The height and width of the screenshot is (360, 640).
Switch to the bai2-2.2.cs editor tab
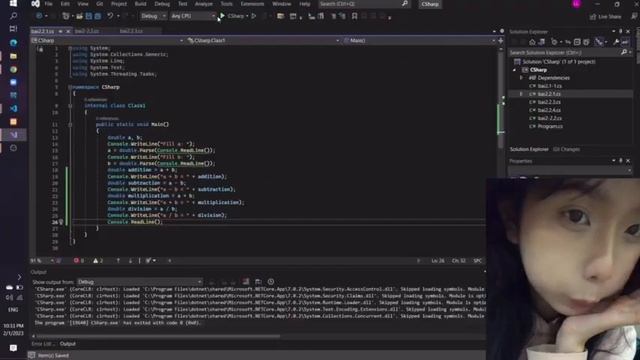tap(87, 31)
